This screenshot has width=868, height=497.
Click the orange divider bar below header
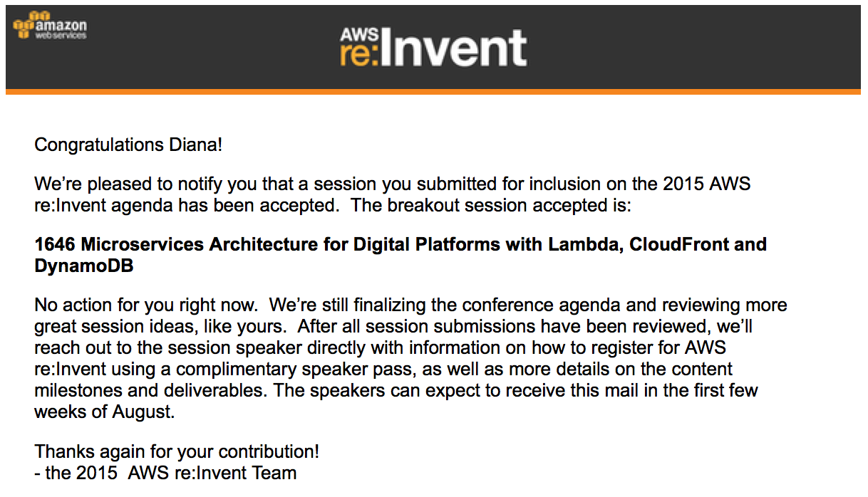click(433, 91)
